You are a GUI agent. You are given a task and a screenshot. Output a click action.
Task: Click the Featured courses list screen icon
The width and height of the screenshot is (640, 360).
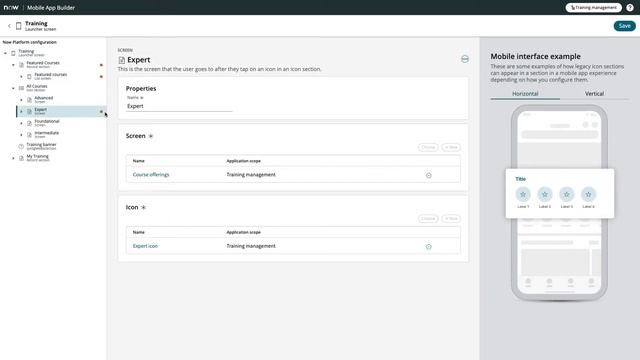tap(29, 76)
